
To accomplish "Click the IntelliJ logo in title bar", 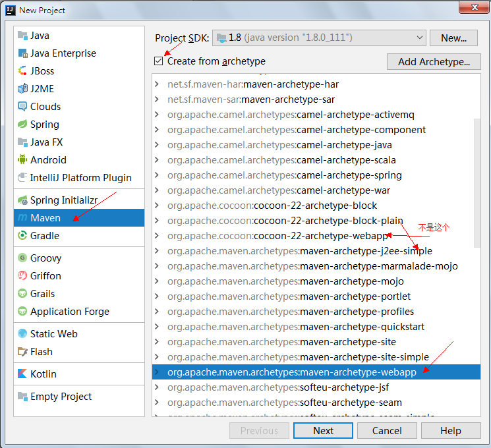I will coord(11,11).
